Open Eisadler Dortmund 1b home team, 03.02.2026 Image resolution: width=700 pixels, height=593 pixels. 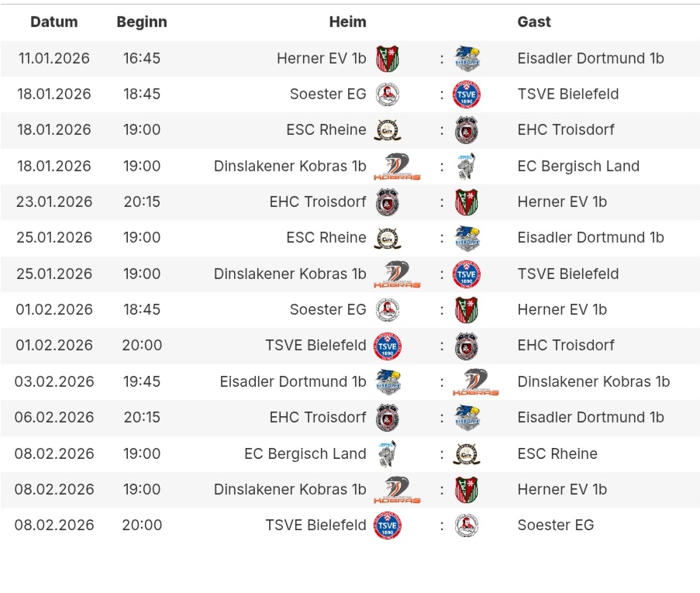coord(292,381)
